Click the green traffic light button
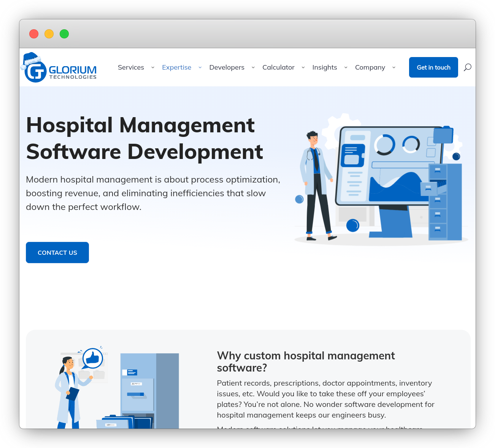The image size is (495, 448). tap(64, 34)
